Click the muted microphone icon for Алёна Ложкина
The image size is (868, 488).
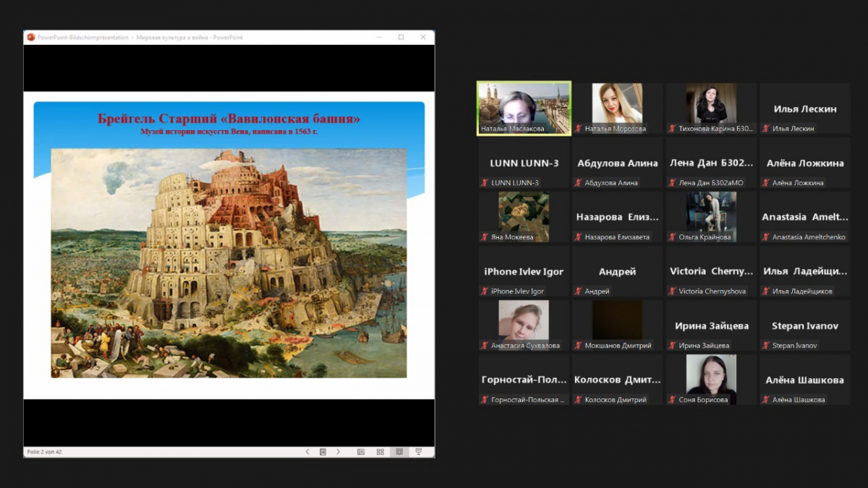(766, 183)
